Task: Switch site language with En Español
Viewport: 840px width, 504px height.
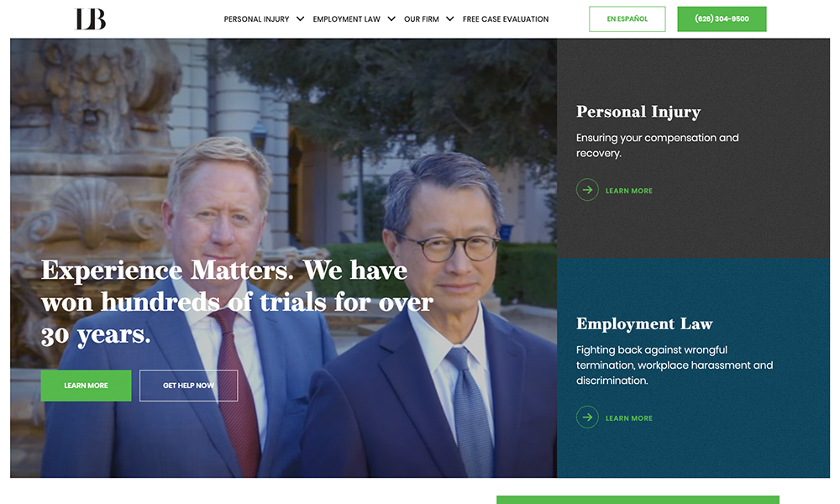Action: (627, 18)
